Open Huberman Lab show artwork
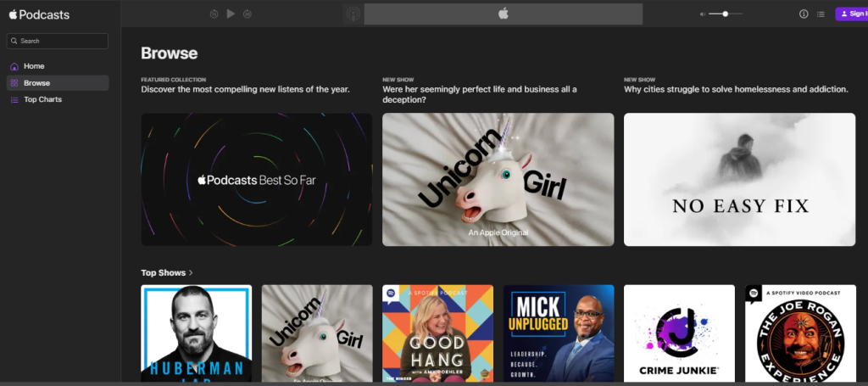Screen dimensions: 868x386 (x=197, y=333)
